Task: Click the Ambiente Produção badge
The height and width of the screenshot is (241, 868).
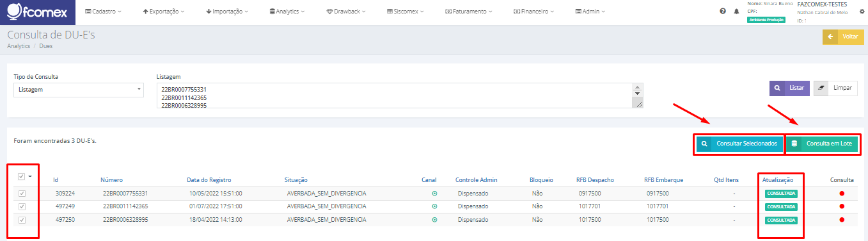Action: tap(766, 19)
